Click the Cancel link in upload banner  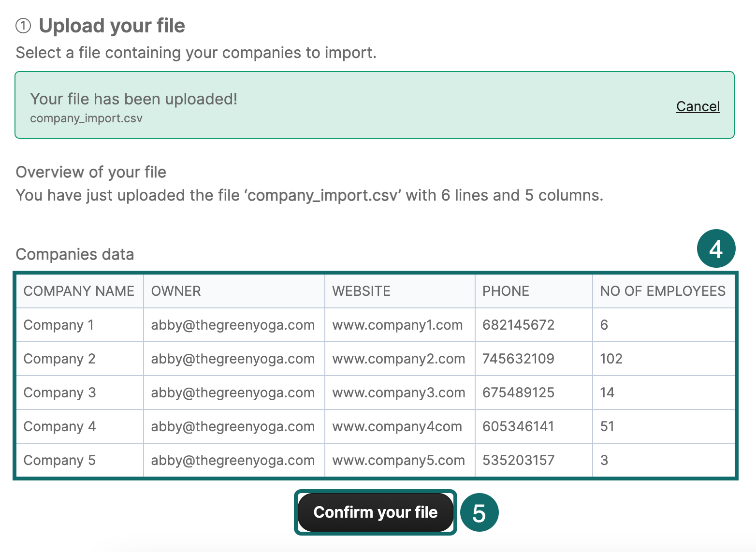(x=698, y=106)
